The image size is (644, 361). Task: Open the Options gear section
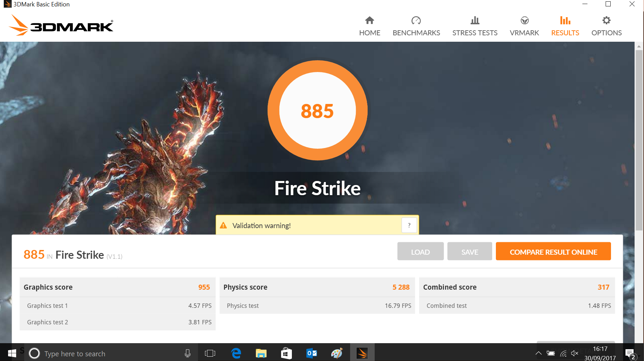606,26
